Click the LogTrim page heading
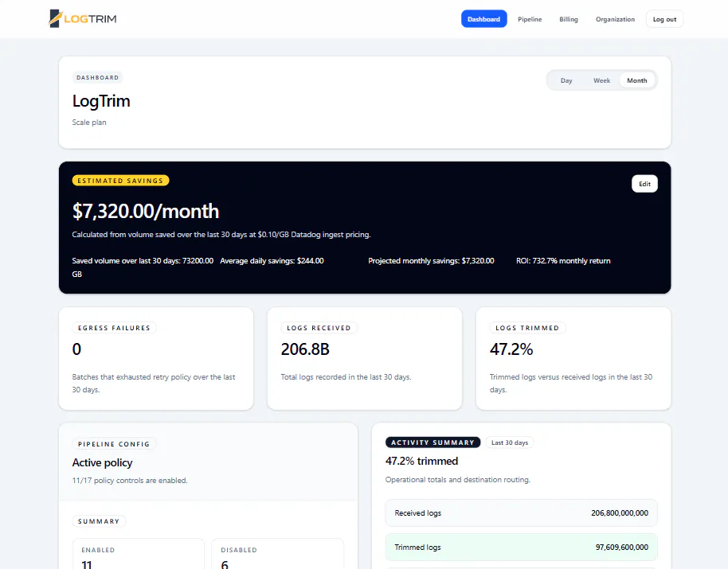This screenshot has width=728, height=569. coord(101,101)
